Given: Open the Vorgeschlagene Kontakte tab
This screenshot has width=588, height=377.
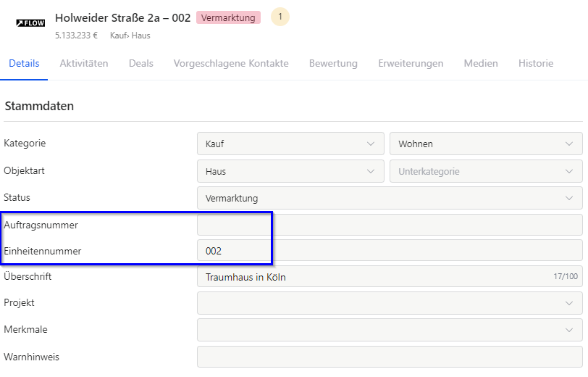Looking at the screenshot, I should coord(231,64).
